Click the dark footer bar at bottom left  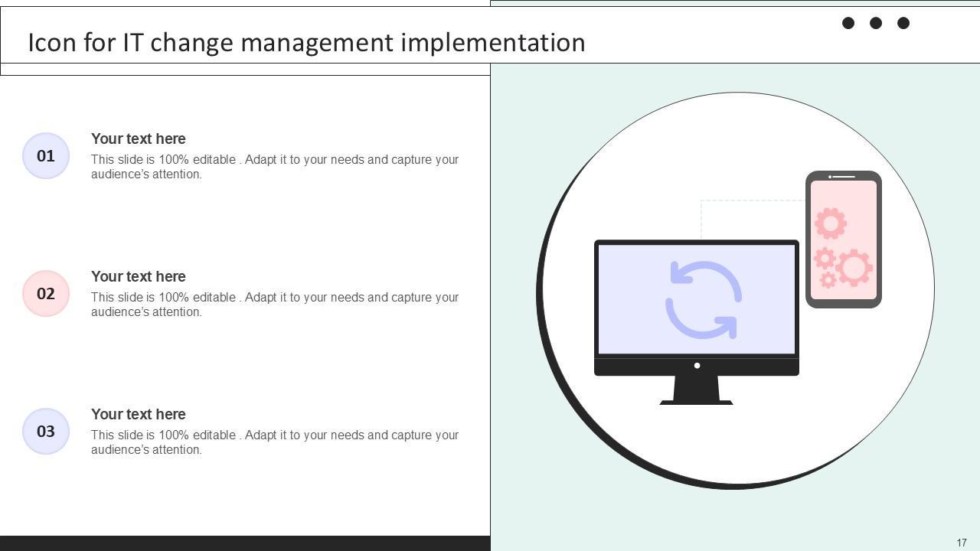[x=245, y=543]
